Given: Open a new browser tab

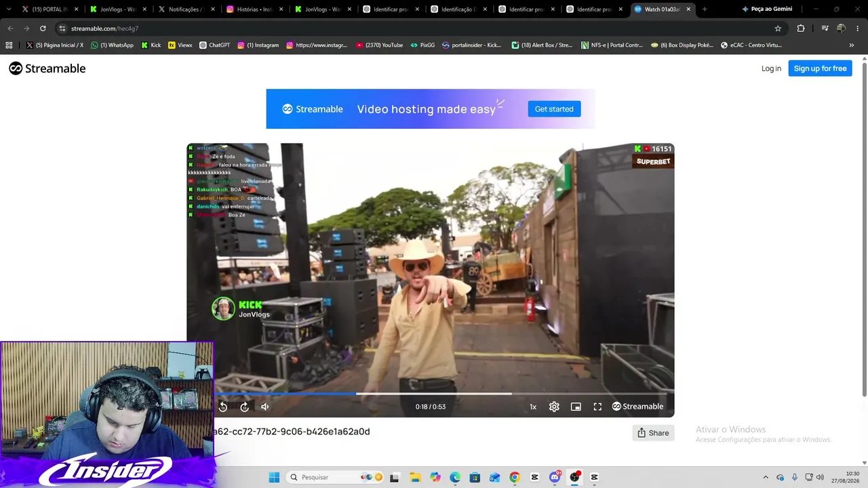Looking at the screenshot, I should [705, 9].
